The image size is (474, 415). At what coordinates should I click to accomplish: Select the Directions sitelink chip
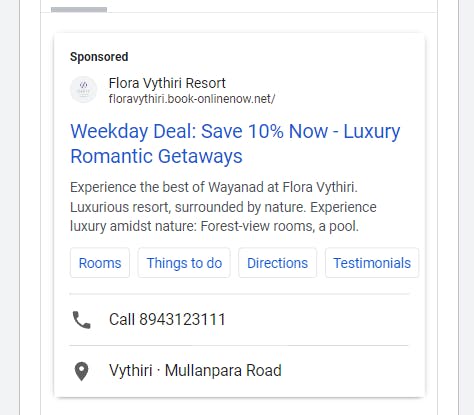tap(277, 263)
